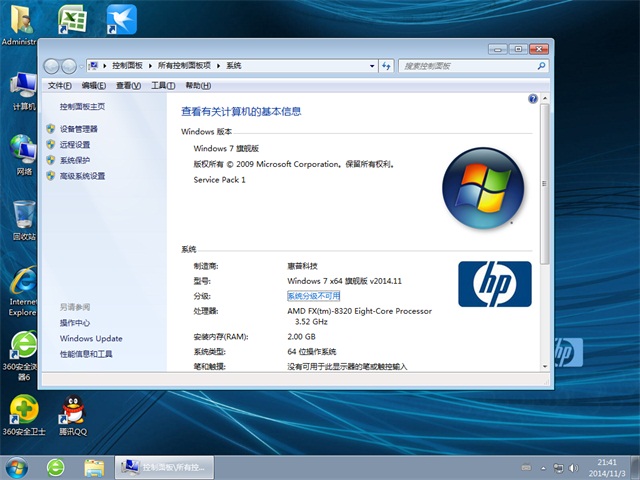The image size is (640, 480).
Task: Expand breadcrumb arrow after 控制面板
Action: [x=151, y=66]
